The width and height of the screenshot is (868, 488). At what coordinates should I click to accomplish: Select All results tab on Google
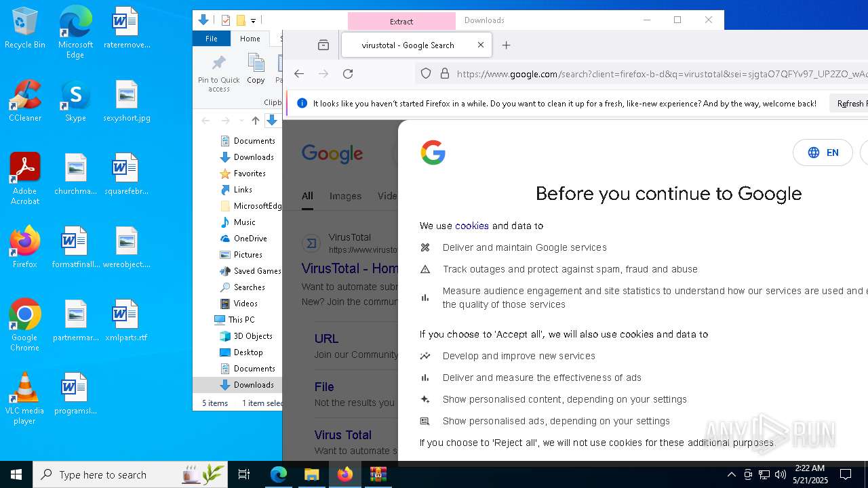point(307,196)
